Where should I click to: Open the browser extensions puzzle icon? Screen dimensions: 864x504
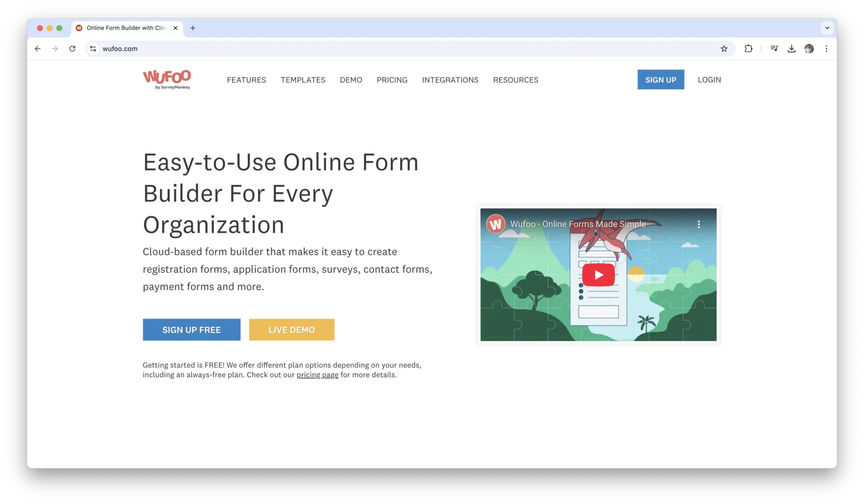click(x=748, y=49)
